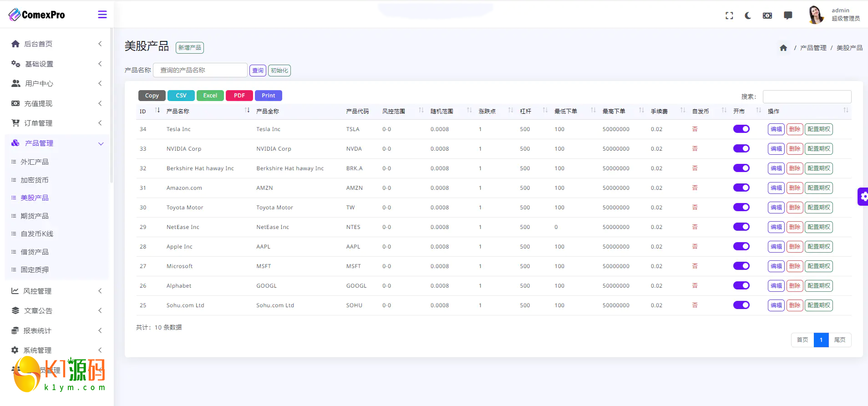Viewport: 868px width, 406px height.
Task: Expand 报表统计 chevron in sidebar
Action: pyautogui.click(x=100, y=330)
